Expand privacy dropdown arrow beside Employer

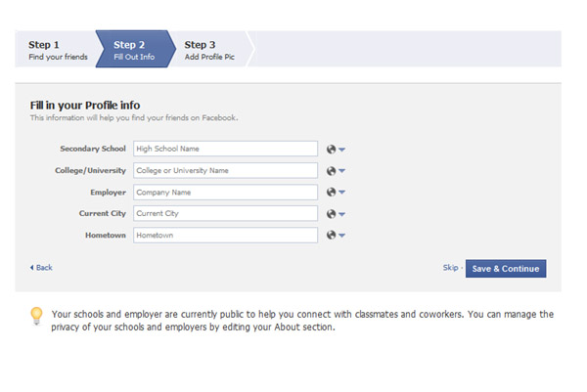click(x=341, y=193)
